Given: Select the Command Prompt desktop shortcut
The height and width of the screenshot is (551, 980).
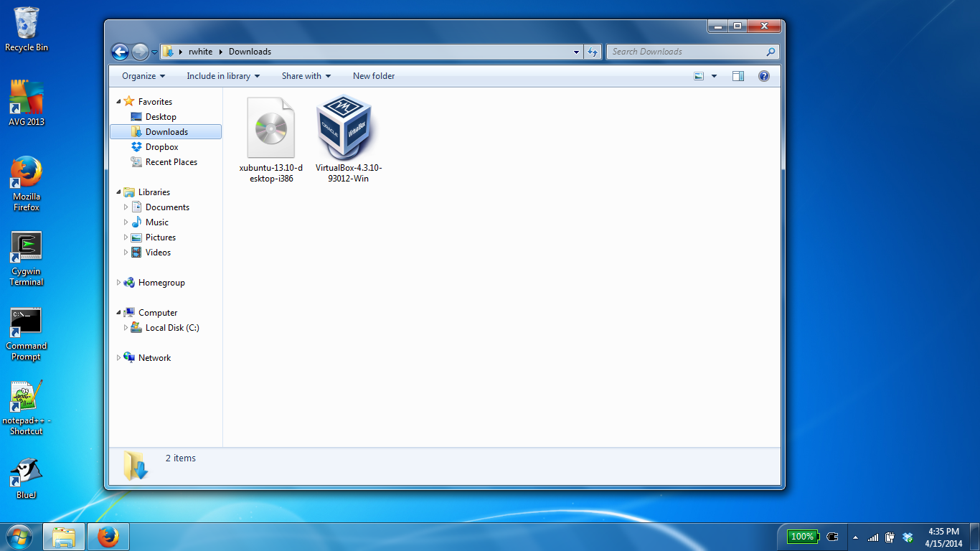Looking at the screenshot, I should [27, 334].
